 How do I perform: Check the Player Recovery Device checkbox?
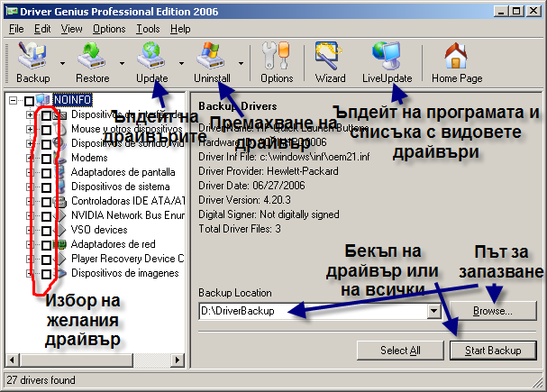click(x=46, y=260)
